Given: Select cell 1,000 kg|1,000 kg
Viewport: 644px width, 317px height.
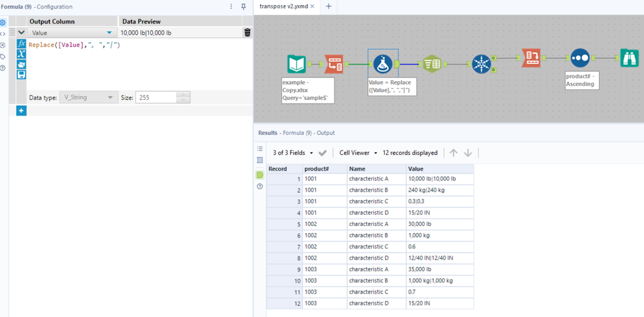Looking at the screenshot, I should pyautogui.click(x=440, y=281).
